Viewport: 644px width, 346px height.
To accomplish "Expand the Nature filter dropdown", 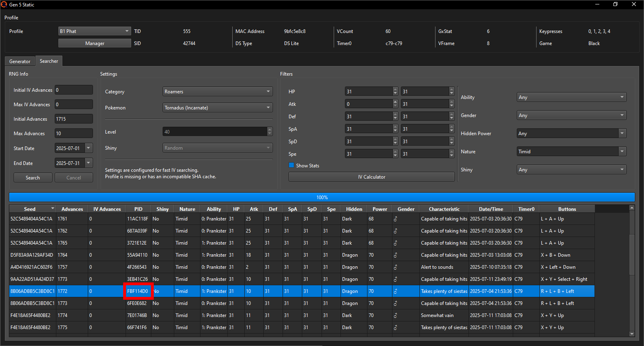I will click(x=572, y=151).
